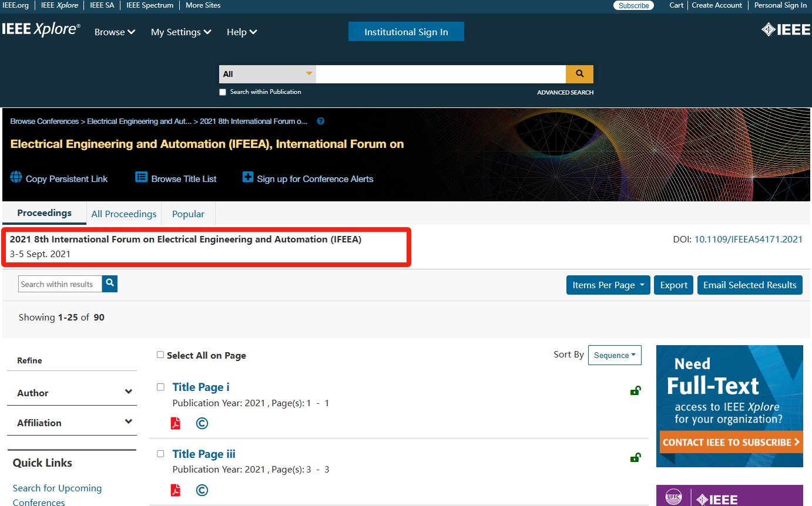Screen dimensions: 812x506
Task: Open the PDF icon for Title Page iii
Action: click(x=175, y=490)
